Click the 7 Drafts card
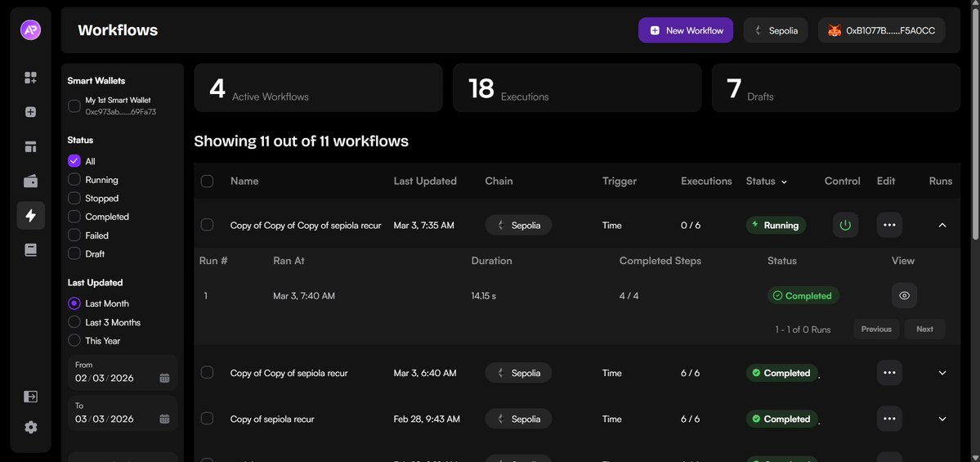The width and height of the screenshot is (980, 462). point(835,87)
